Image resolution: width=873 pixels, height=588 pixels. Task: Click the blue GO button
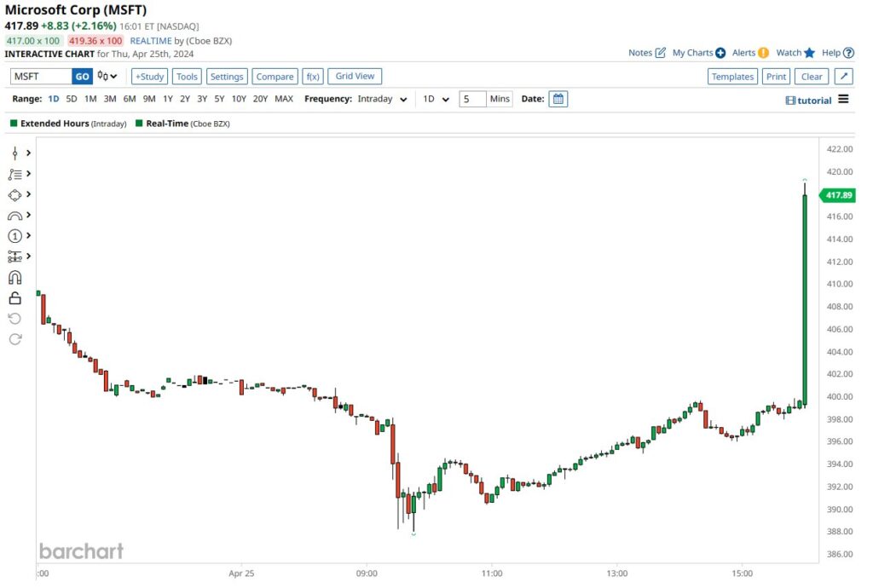[x=82, y=77]
